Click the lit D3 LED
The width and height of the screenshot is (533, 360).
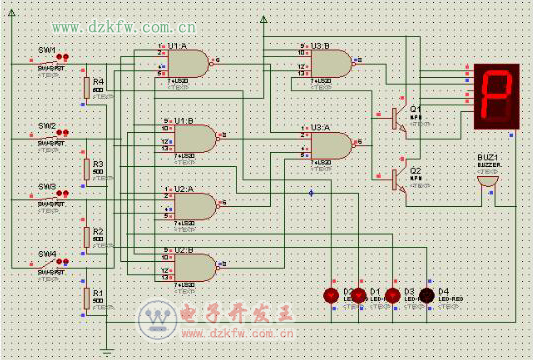[393, 295]
